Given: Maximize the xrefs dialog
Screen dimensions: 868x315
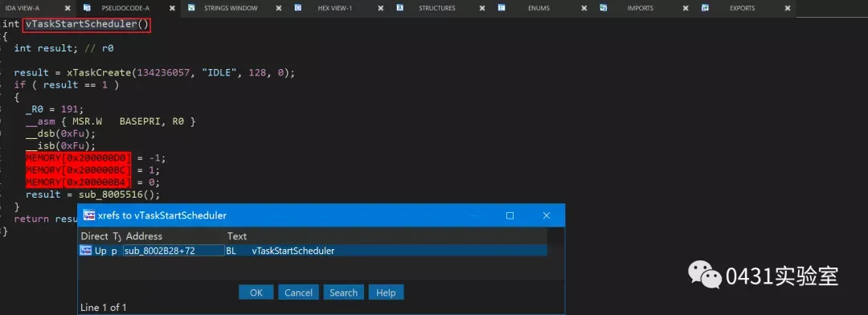Looking at the screenshot, I should pyautogui.click(x=510, y=215).
